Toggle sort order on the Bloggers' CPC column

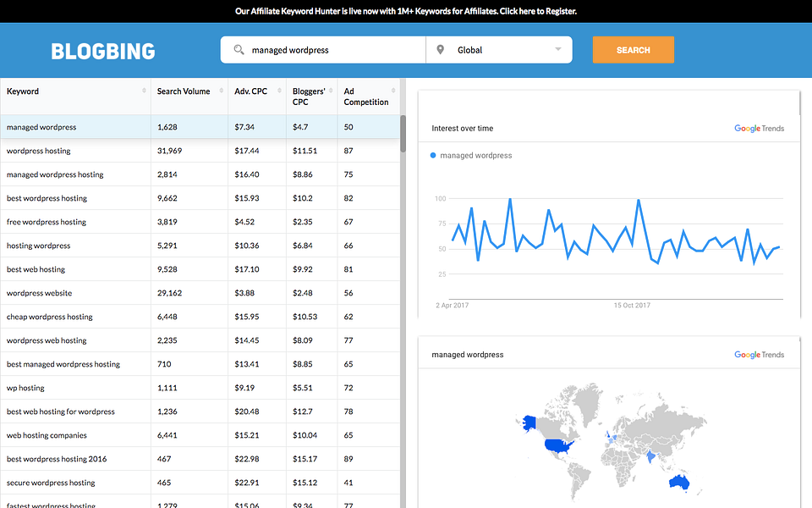pyautogui.click(x=332, y=91)
